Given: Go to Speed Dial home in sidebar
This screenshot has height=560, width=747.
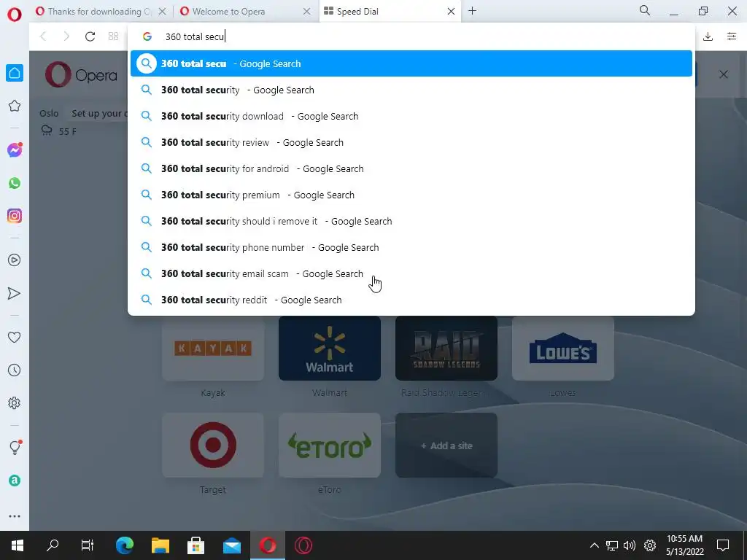Looking at the screenshot, I should click(x=15, y=73).
